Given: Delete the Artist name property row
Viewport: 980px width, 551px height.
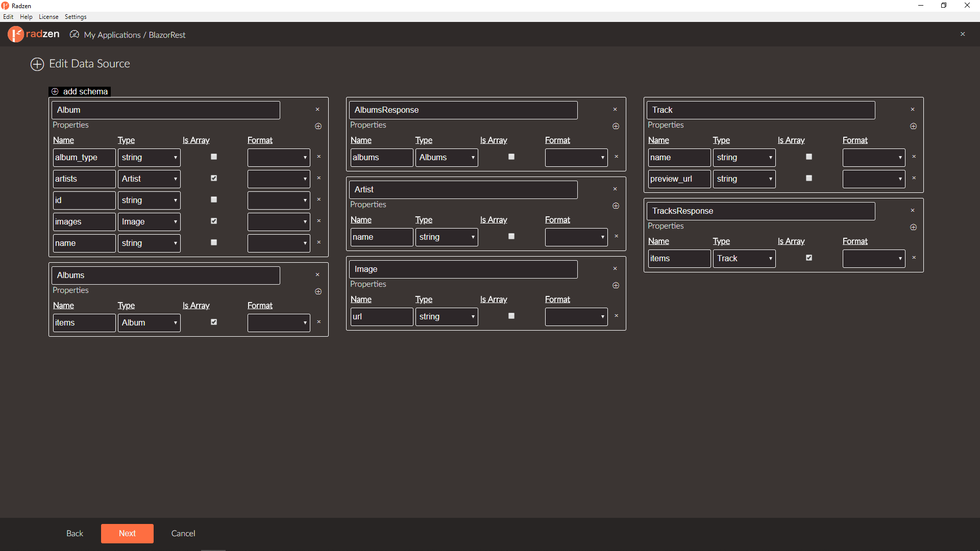Looking at the screenshot, I should point(617,236).
